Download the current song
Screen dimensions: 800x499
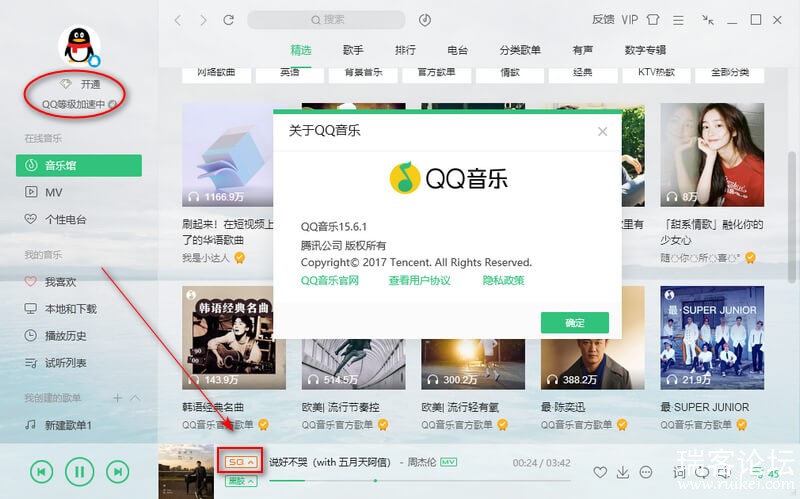point(623,472)
